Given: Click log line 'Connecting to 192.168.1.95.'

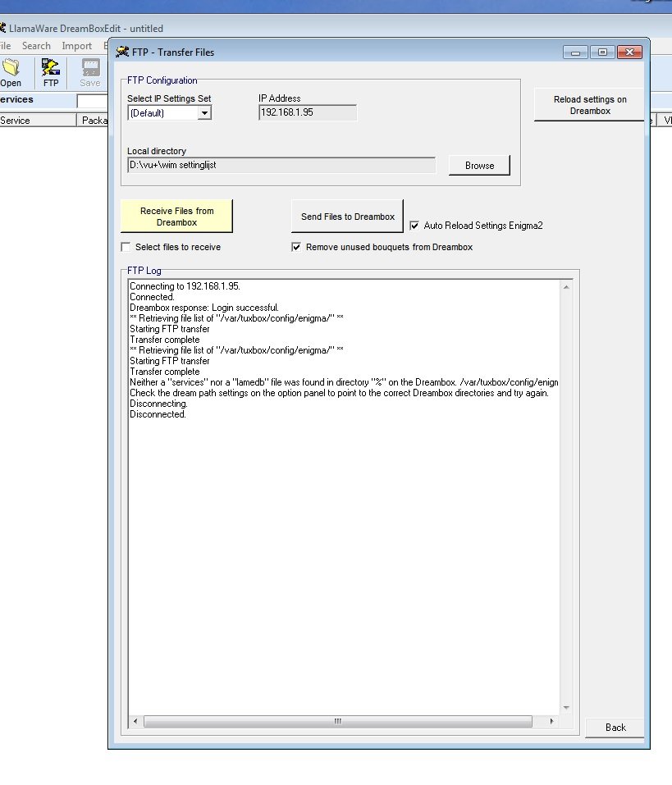Looking at the screenshot, I should tap(185, 285).
